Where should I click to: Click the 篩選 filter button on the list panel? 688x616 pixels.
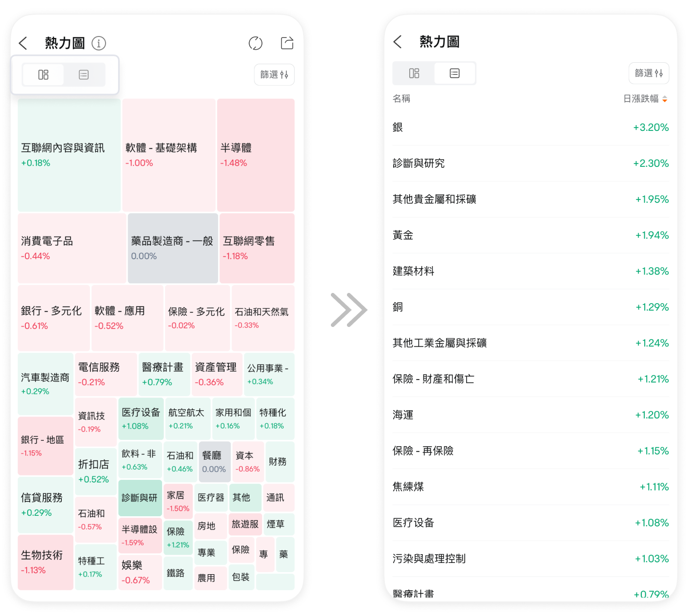(x=649, y=73)
